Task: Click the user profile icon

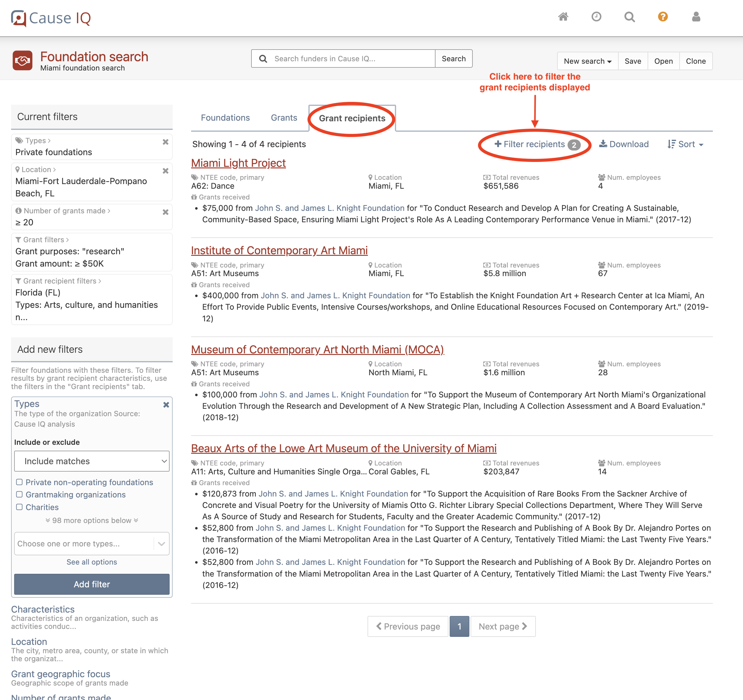Action: pyautogui.click(x=696, y=17)
